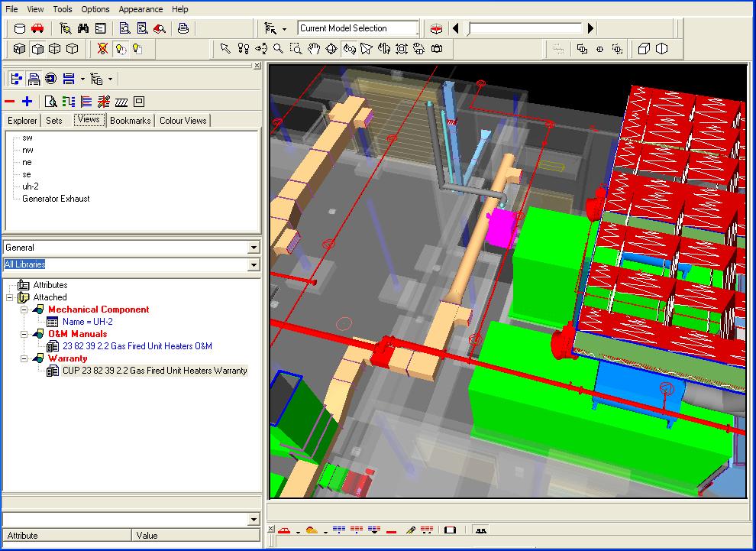Collapse the Warranty node
This screenshot has width=756, height=551.
click(24, 358)
